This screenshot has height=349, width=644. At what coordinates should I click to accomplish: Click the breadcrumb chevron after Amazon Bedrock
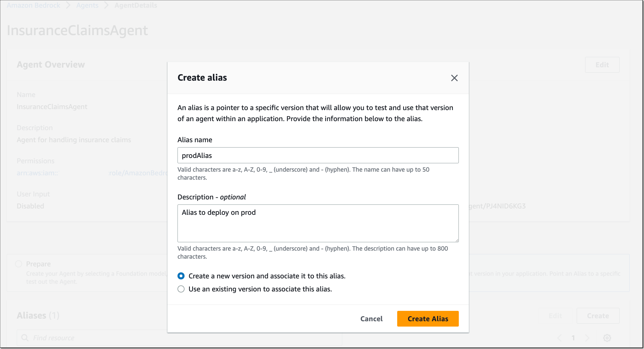coord(68,5)
